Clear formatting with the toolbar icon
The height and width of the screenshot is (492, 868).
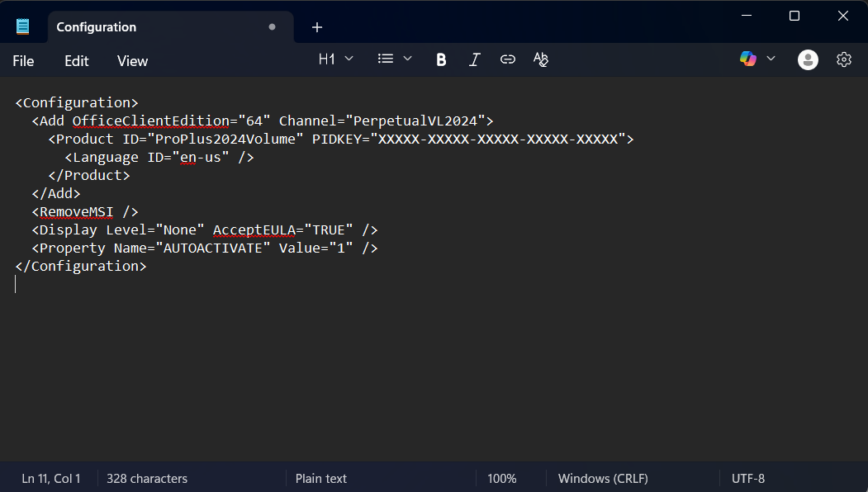pyautogui.click(x=541, y=59)
